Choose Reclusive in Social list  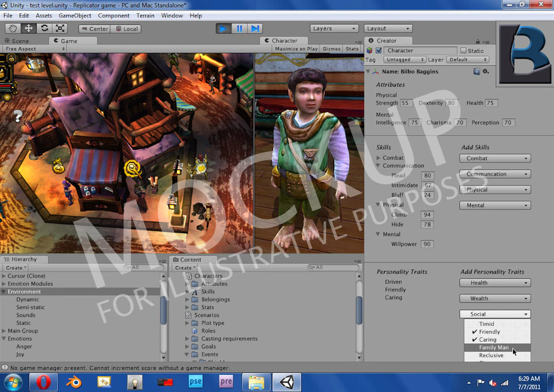pyautogui.click(x=497, y=355)
